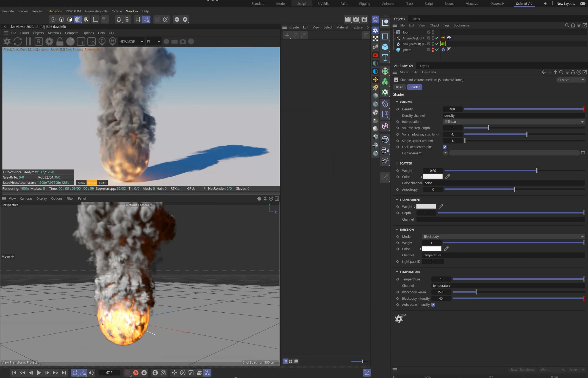Uncheck Auto scale intensity checkbox
The image size is (588, 378).
[433, 305]
